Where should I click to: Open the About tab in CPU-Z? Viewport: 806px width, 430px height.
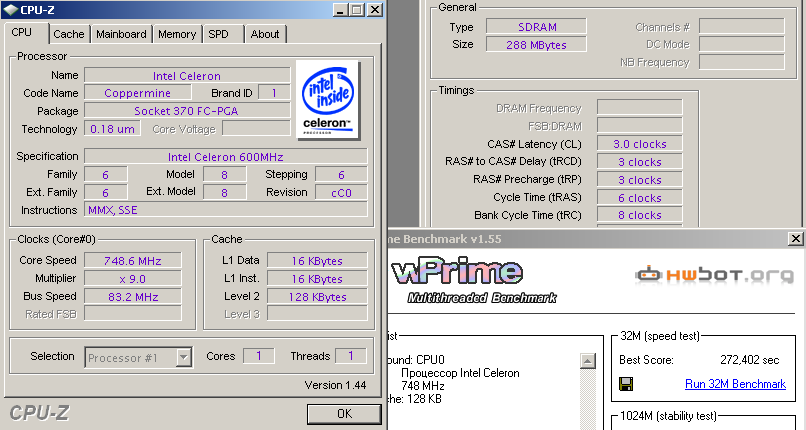click(265, 34)
